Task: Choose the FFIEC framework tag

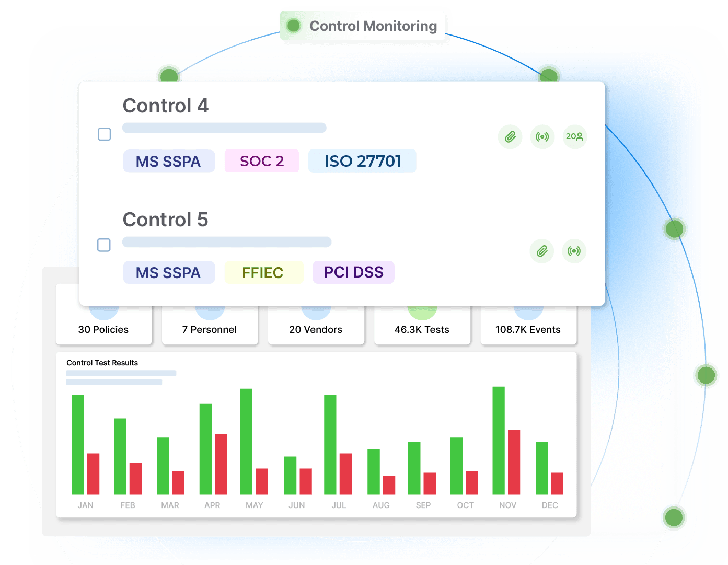Action: click(x=263, y=273)
